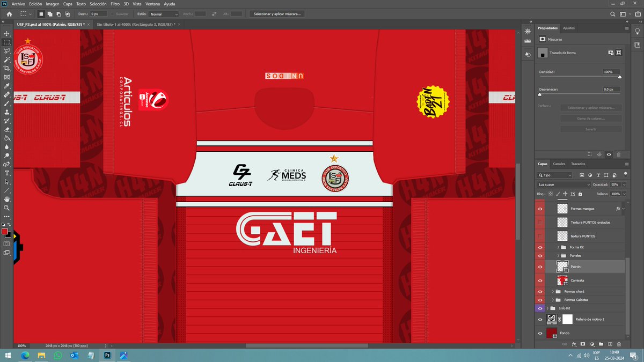The height and width of the screenshot is (362, 644).
Task: Select the Hand tool
Action: tap(6, 199)
